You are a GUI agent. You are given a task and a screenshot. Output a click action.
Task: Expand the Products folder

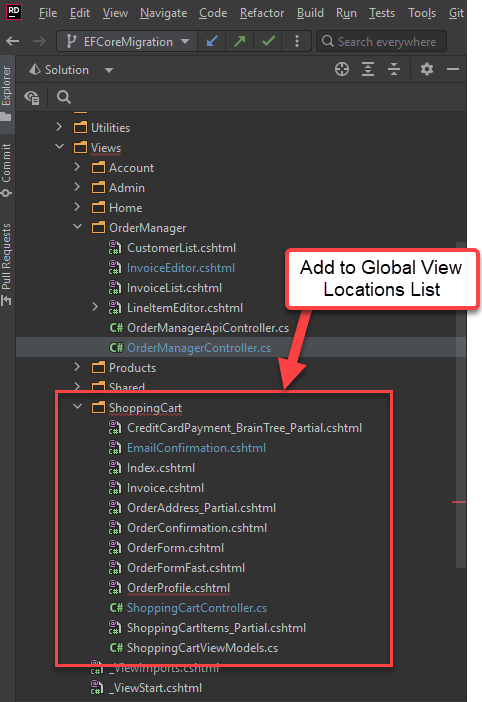point(77,367)
